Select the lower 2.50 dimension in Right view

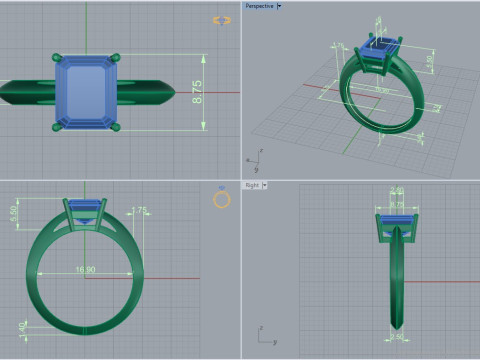(397, 337)
